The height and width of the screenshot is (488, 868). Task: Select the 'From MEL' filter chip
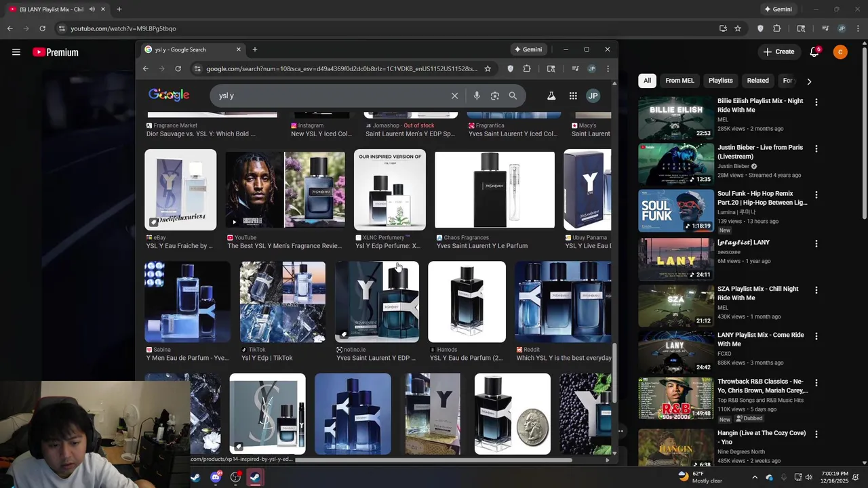679,81
